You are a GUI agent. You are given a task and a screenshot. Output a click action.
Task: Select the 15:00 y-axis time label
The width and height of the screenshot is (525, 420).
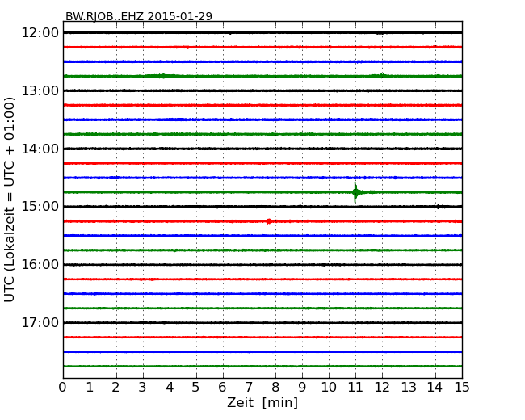point(40,207)
